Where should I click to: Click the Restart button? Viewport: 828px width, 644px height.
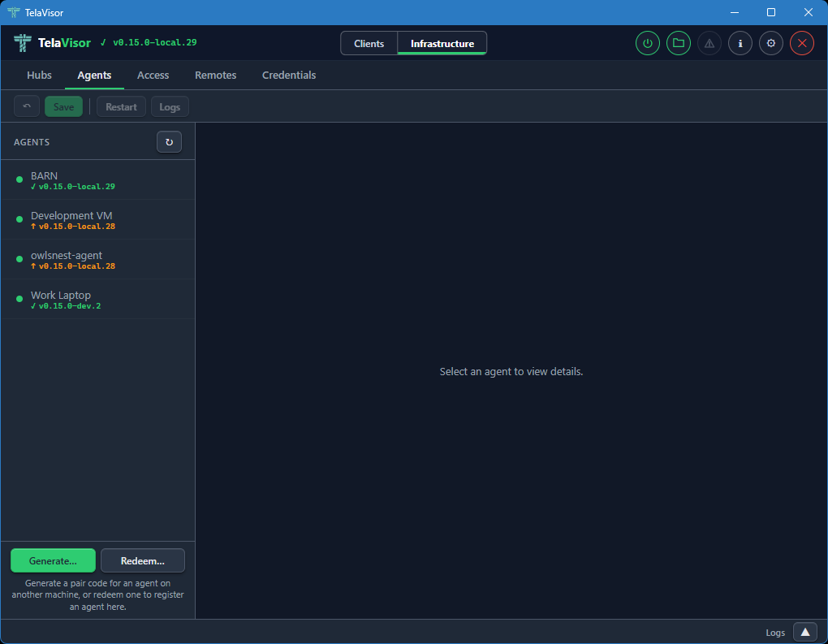pyautogui.click(x=121, y=106)
